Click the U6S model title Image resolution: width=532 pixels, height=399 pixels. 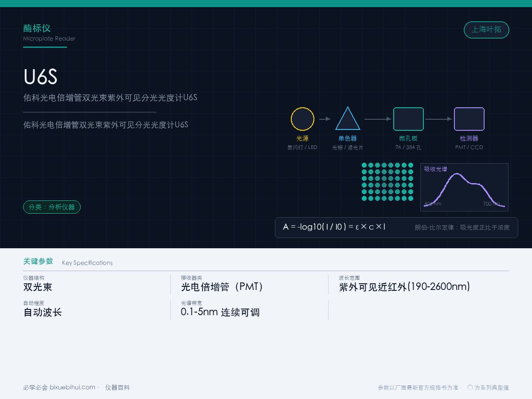40,77
